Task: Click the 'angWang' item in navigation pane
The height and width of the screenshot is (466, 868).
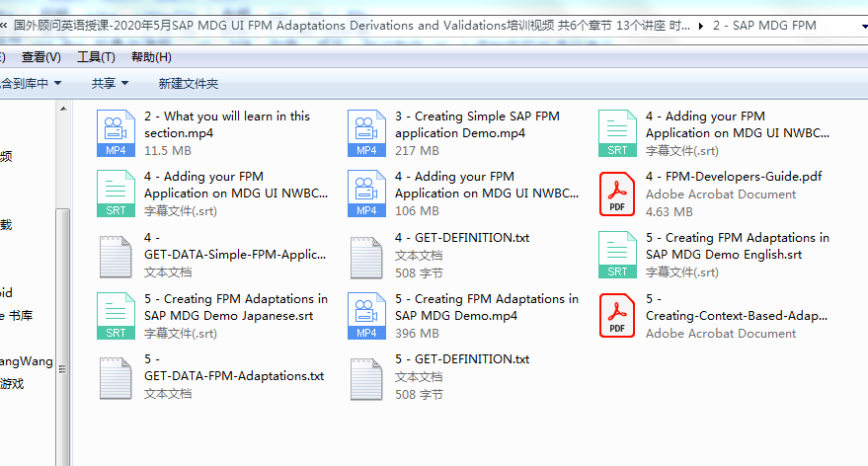Action: (27, 361)
